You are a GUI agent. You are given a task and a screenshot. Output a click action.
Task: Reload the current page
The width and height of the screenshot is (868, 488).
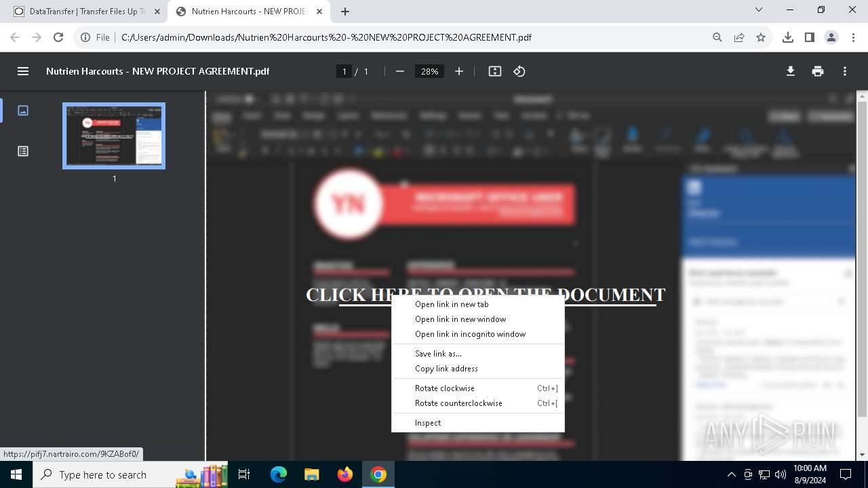pyautogui.click(x=58, y=37)
